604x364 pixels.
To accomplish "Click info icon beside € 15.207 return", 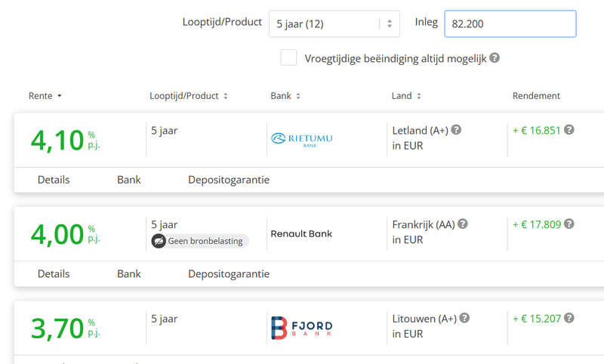I will (569, 318).
